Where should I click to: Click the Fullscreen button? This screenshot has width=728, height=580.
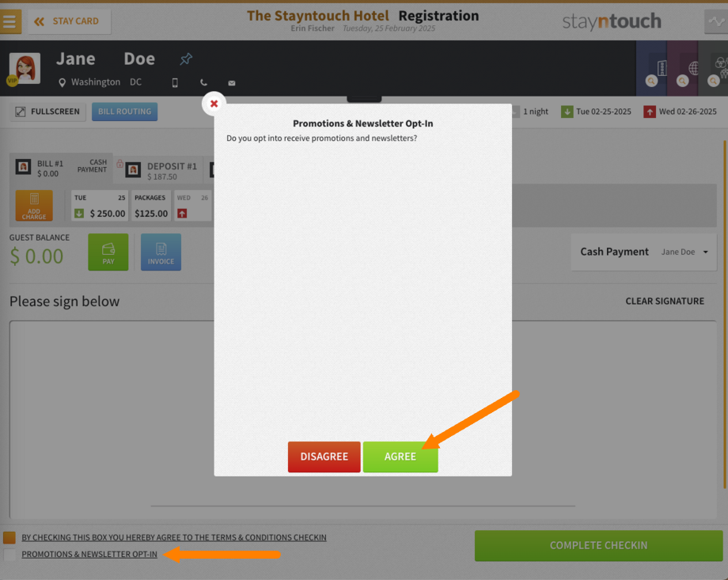coord(47,112)
